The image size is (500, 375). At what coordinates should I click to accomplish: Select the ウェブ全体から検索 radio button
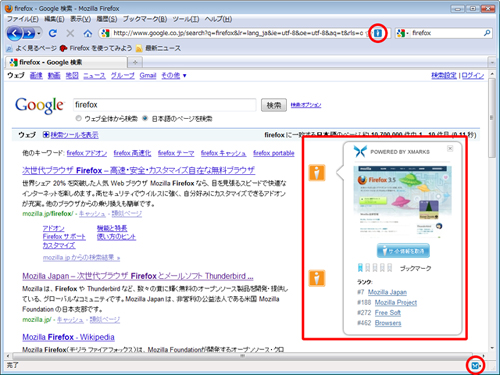(x=79, y=118)
